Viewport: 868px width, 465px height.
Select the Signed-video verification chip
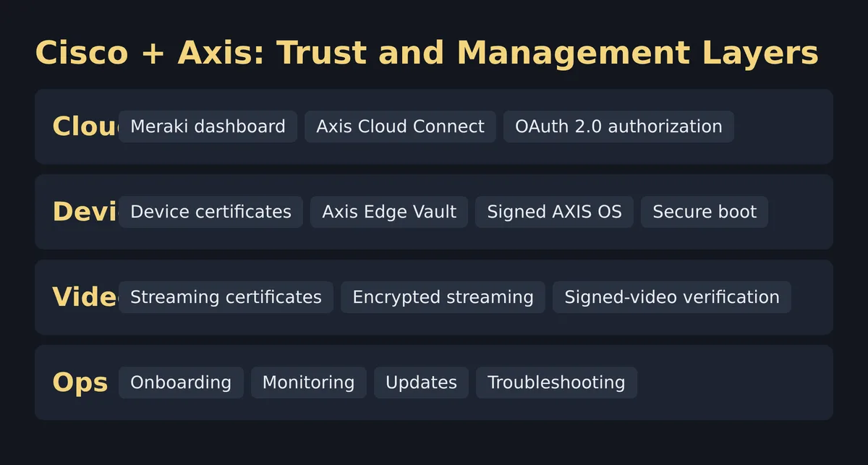tap(672, 297)
